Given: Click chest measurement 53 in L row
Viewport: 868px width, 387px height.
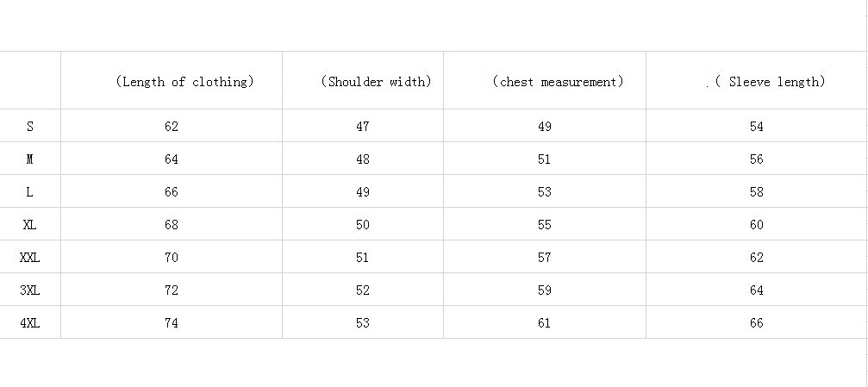Looking at the screenshot, I should [x=545, y=192].
